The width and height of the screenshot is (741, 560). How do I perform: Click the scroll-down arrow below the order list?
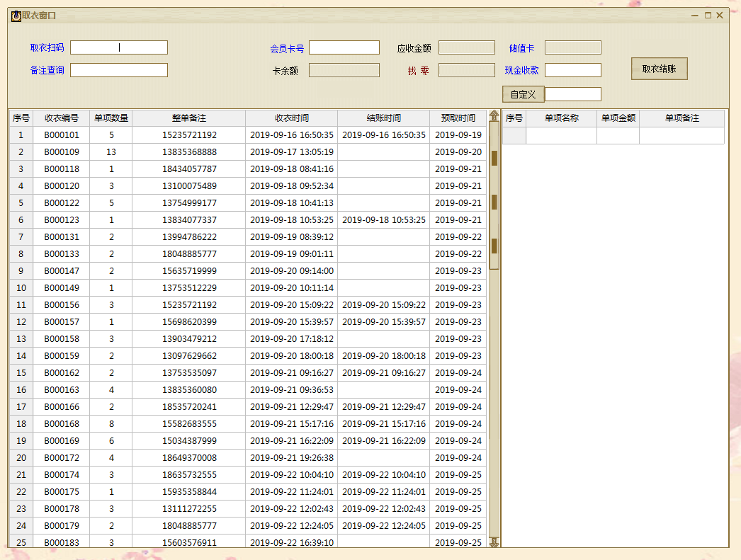pos(494,542)
